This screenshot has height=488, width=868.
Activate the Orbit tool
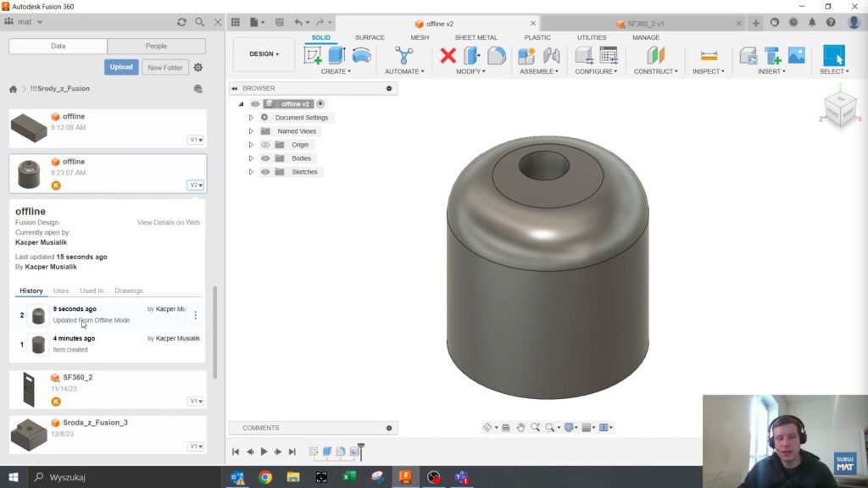pos(488,427)
